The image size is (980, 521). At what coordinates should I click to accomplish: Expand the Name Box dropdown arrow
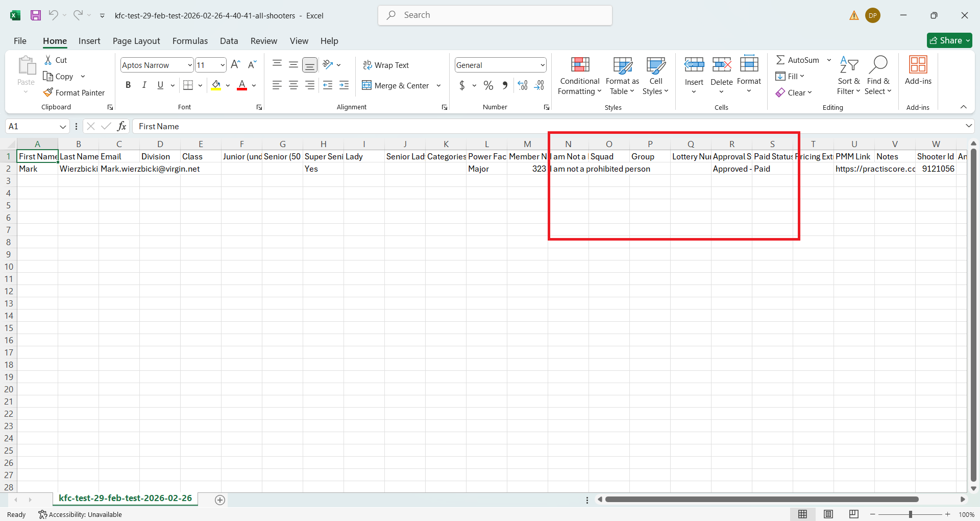point(63,126)
